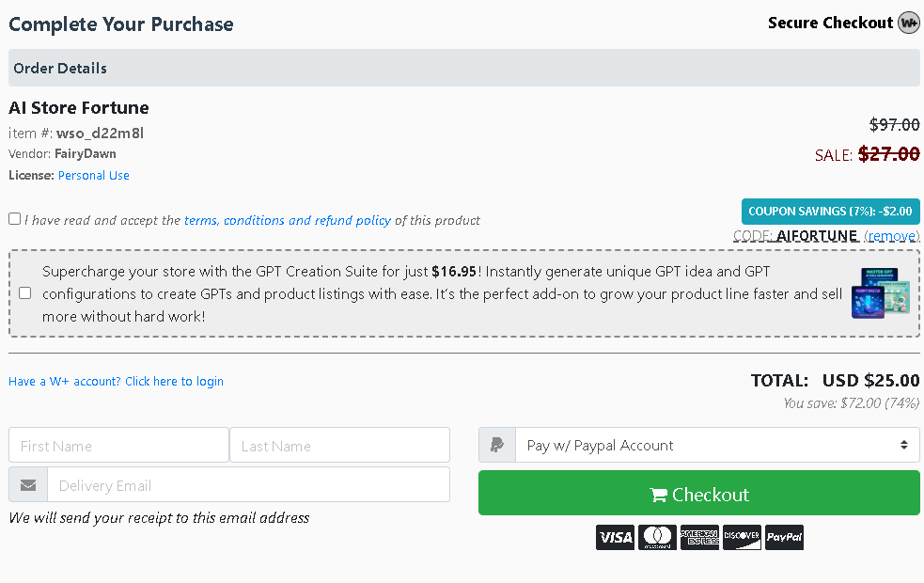Click the First Name input field
This screenshot has height=583, width=924.
click(x=117, y=444)
